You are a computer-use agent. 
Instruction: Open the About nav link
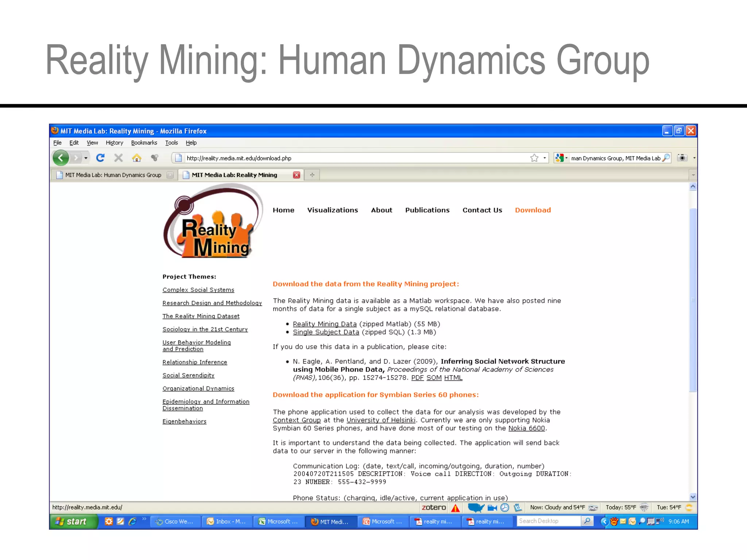[382, 210]
